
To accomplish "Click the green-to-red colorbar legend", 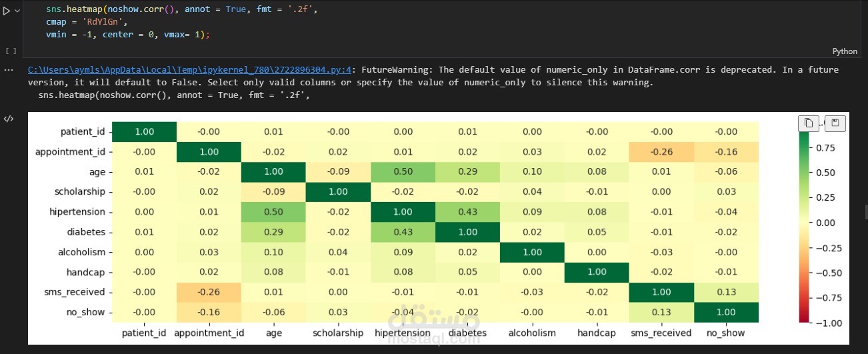I will pyautogui.click(x=804, y=227).
